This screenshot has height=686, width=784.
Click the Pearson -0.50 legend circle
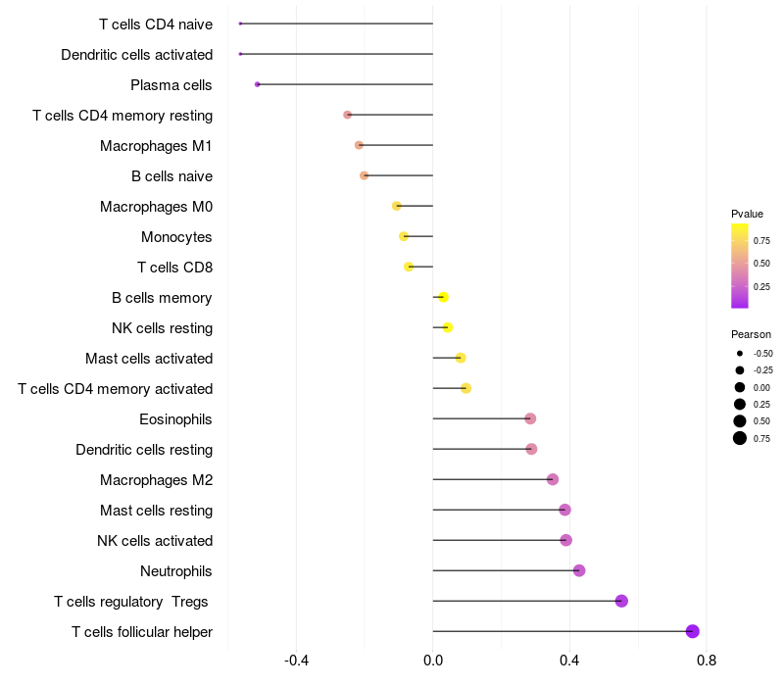point(740,354)
